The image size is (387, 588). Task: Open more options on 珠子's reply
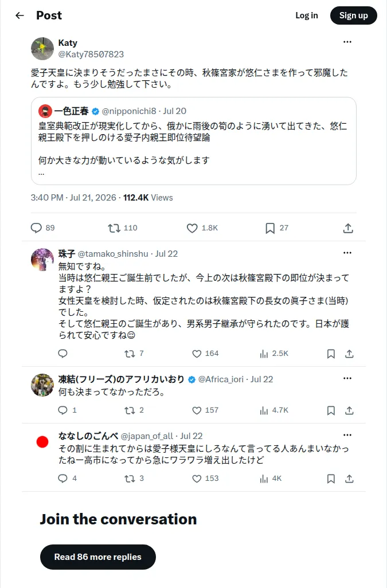click(347, 253)
